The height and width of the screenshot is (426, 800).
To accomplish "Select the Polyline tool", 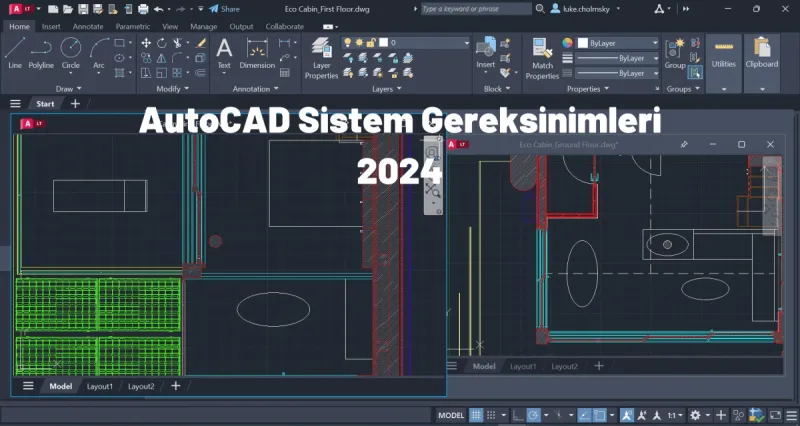I will [x=41, y=53].
